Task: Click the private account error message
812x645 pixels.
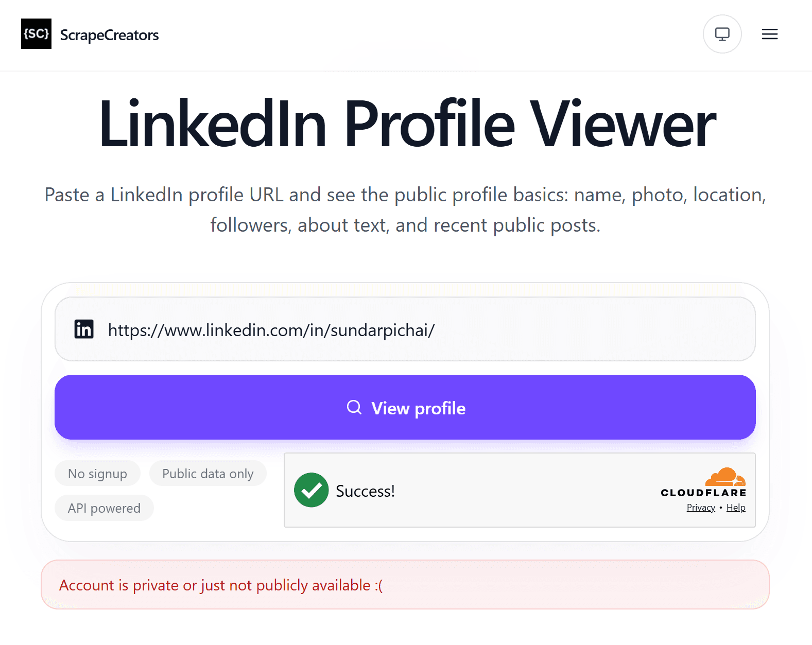Action: tap(221, 585)
